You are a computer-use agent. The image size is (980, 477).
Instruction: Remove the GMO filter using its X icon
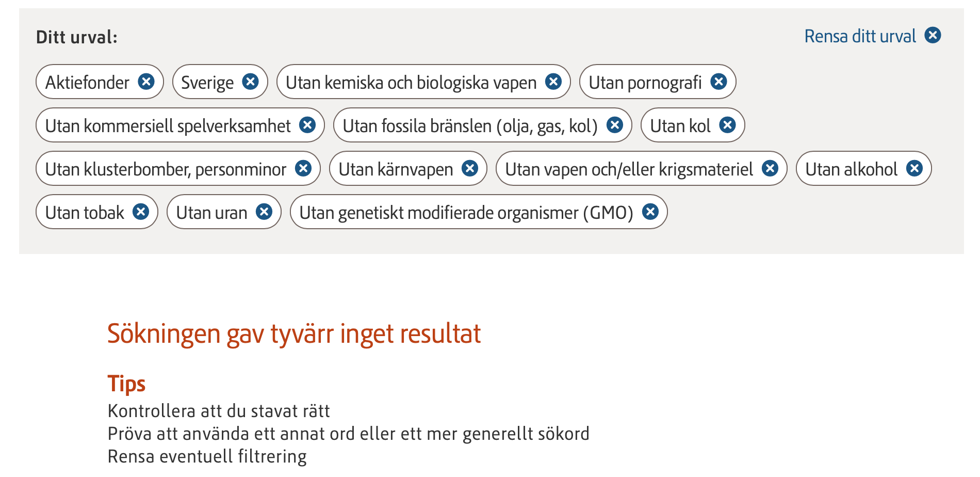pyautogui.click(x=650, y=212)
